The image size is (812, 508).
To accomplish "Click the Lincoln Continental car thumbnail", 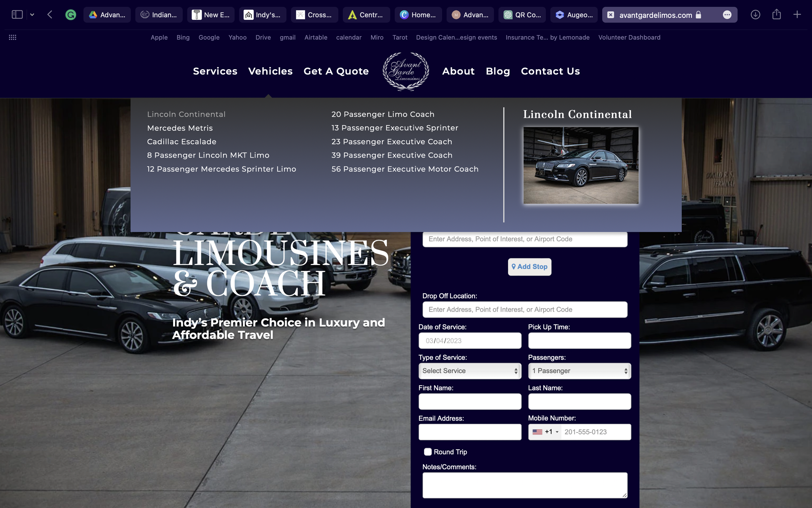I will coord(581,165).
